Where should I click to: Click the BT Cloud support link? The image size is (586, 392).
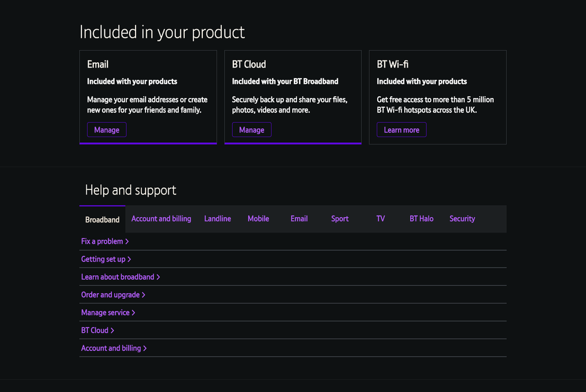click(x=97, y=330)
